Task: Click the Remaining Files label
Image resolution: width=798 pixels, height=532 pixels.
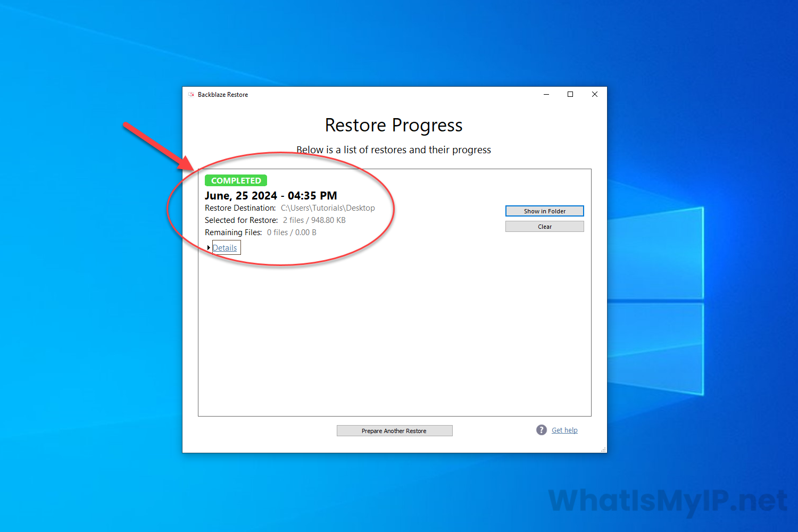Action: [x=233, y=232]
